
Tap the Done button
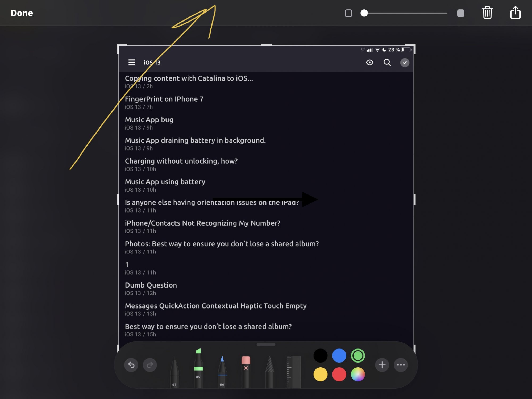(x=22, y=13)
